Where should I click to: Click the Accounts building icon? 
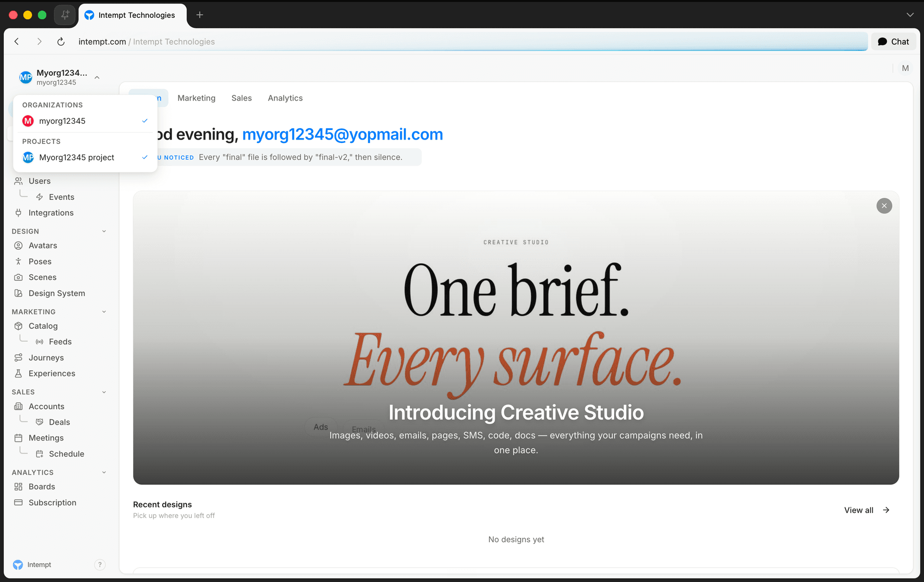(x=18, y=406)
